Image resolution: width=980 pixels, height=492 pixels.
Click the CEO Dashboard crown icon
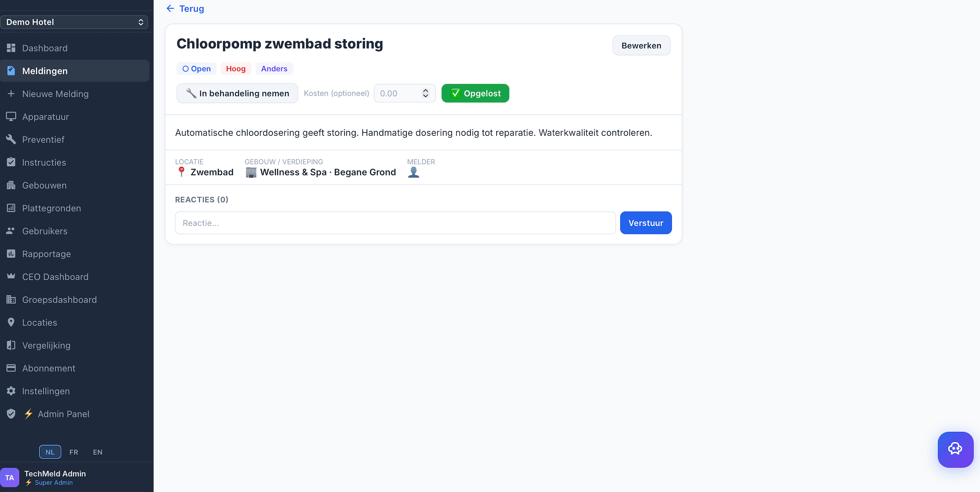(x=11, y=276)
